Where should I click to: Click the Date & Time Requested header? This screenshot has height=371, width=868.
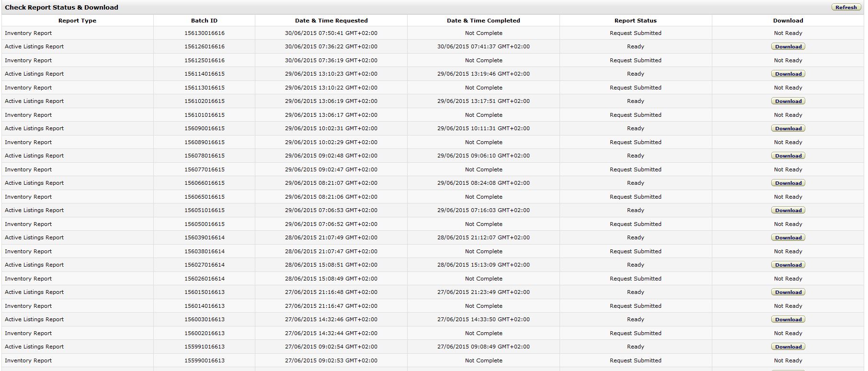click(331, 21)
